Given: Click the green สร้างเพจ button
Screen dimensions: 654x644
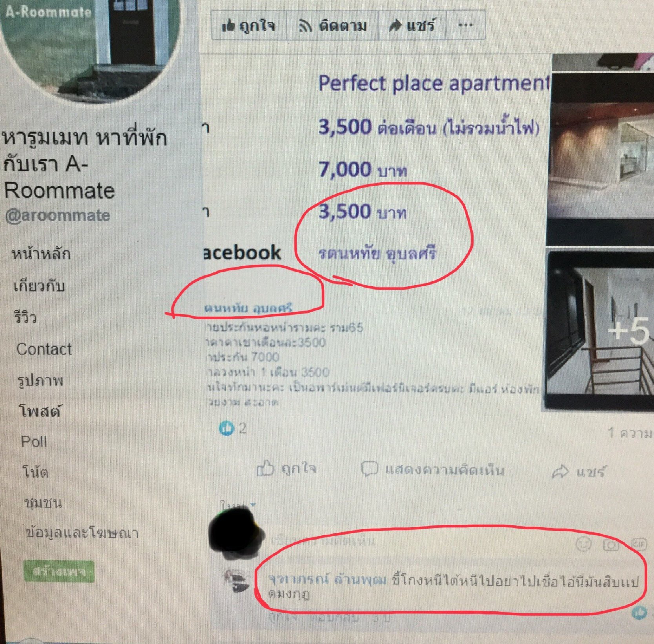Looking at the screenshot, I should (x=59, y=571).
